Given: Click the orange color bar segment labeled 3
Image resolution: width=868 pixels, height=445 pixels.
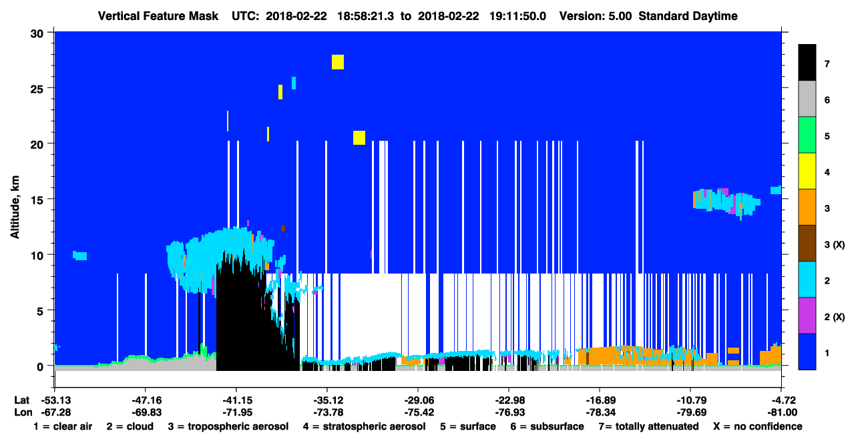Looking at the screenshot, I should (x=807, y=207).
